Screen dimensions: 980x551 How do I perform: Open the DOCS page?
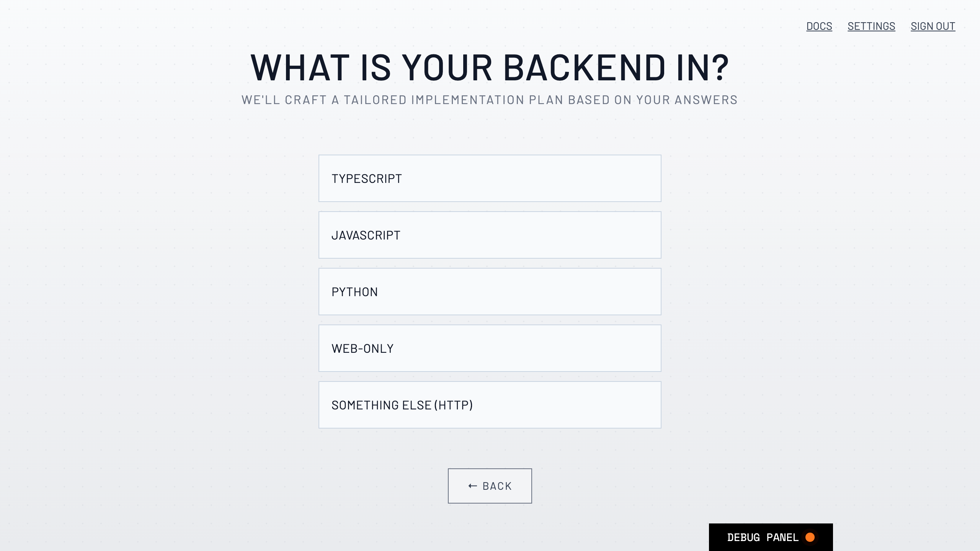click(819, 26)
